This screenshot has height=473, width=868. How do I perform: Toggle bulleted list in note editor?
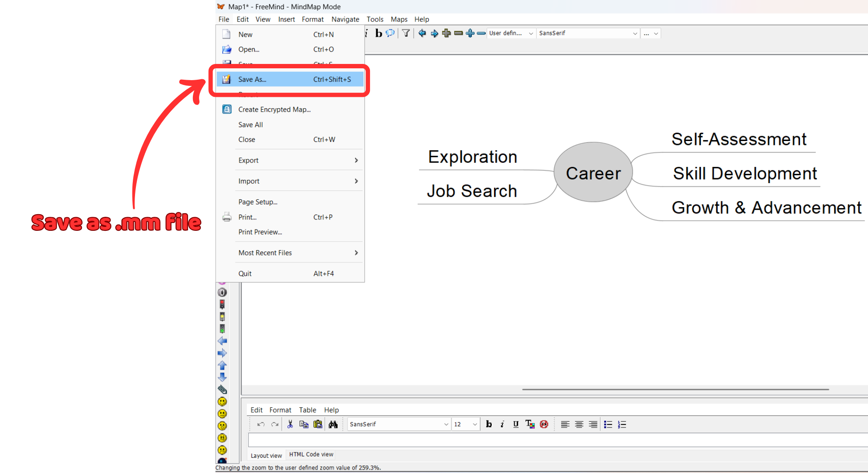[608, 424]
